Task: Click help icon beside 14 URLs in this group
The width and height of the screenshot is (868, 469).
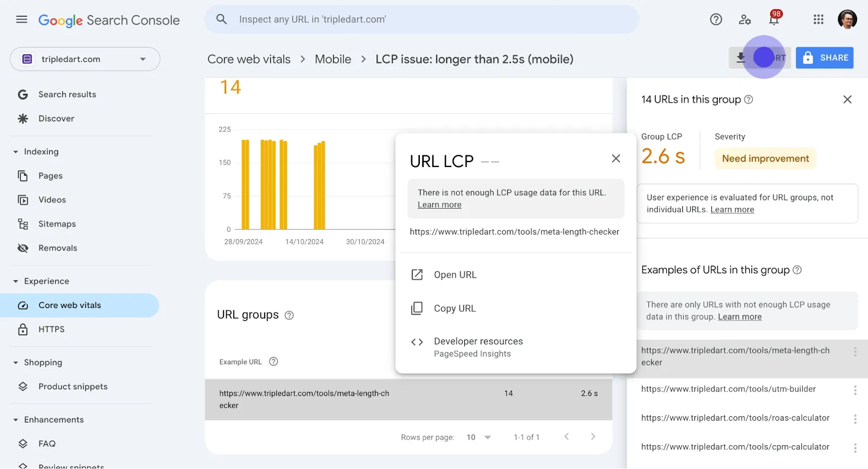Action: click(x=749, y=100)
